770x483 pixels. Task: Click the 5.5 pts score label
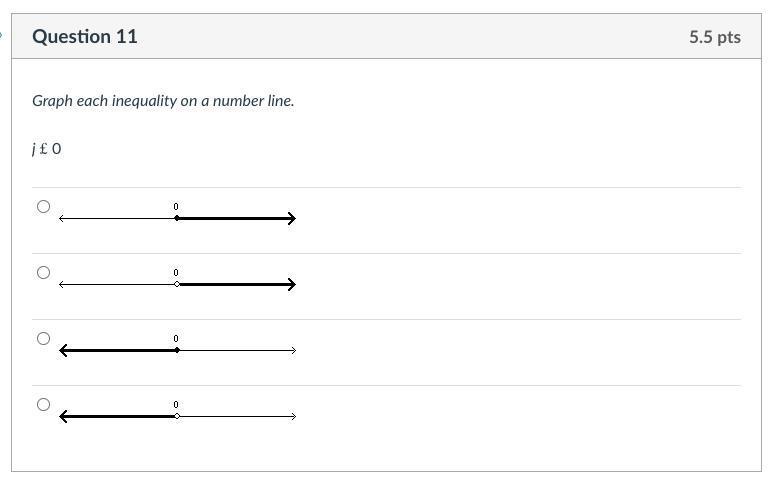[714, 37]
